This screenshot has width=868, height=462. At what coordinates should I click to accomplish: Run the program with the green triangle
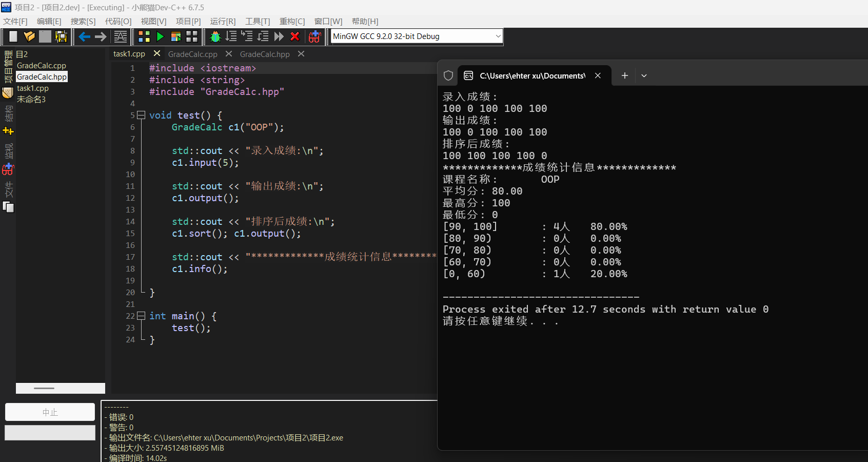tap(160, 36)
